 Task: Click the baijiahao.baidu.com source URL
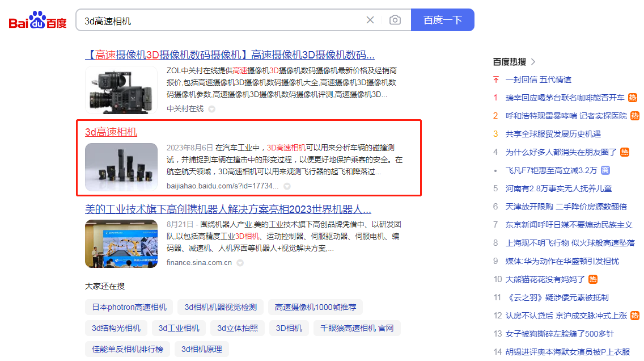pyautogui.click(x=222, y=186)
